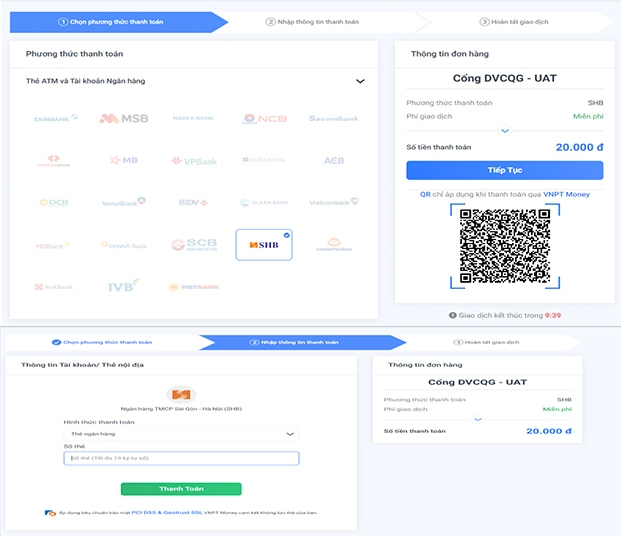The width and height of the screenshot is (621, 538).
Task: Click the selected SHB bank tile
Action: (x=264, y=245)
